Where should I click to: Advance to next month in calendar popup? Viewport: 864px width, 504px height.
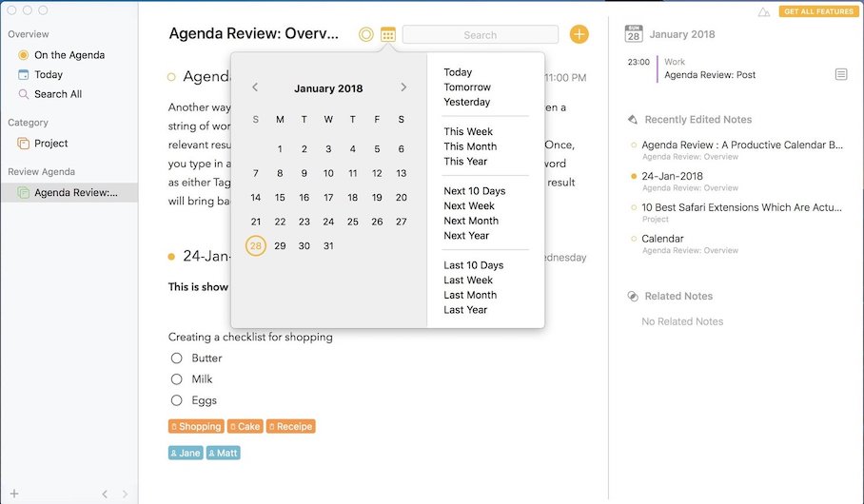(x=403, y=87)
